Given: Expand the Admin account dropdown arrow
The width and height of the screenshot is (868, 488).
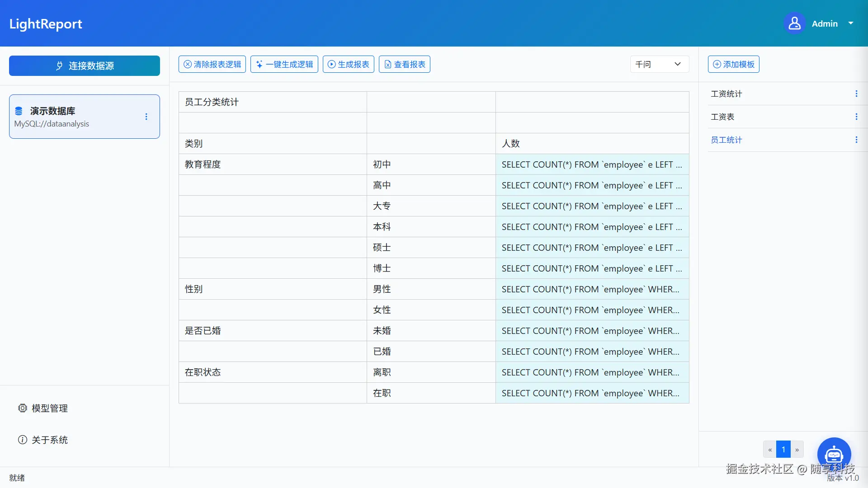Looking at the screenshot, I should 851,23.
